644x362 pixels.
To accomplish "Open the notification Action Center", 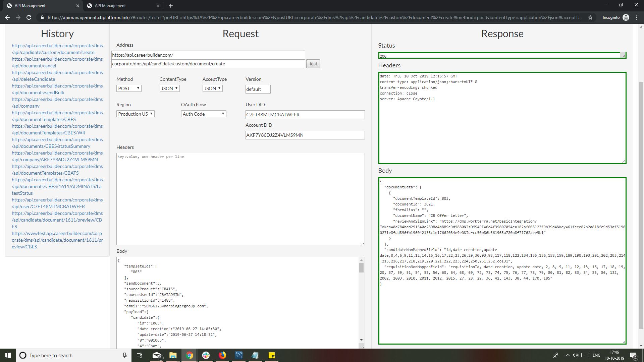I will 634,355.
